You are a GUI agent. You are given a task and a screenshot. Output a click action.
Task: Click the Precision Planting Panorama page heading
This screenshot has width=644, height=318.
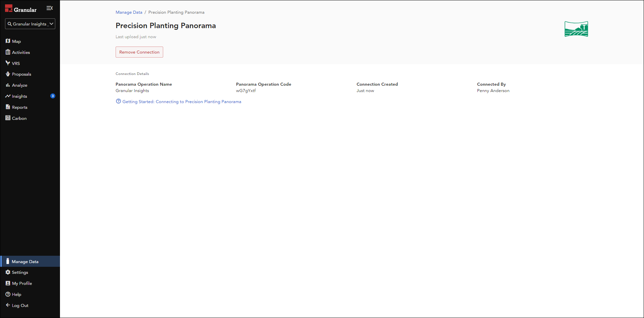[166, 26]
